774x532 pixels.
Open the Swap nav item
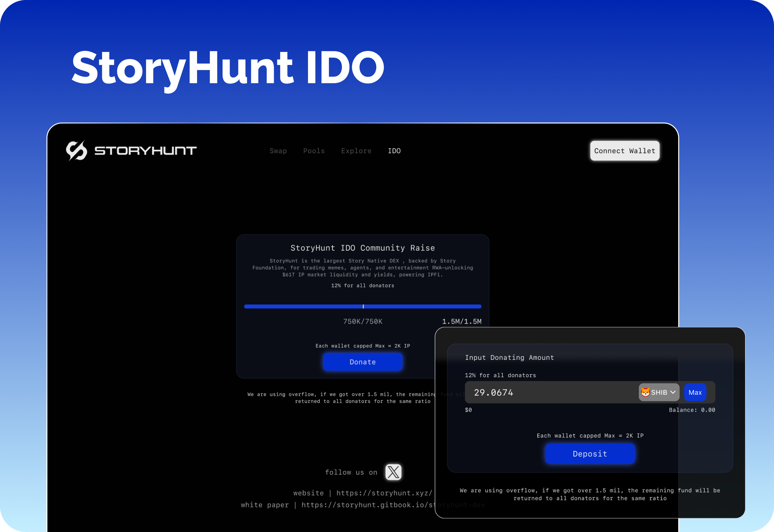(x=278, y=151)
